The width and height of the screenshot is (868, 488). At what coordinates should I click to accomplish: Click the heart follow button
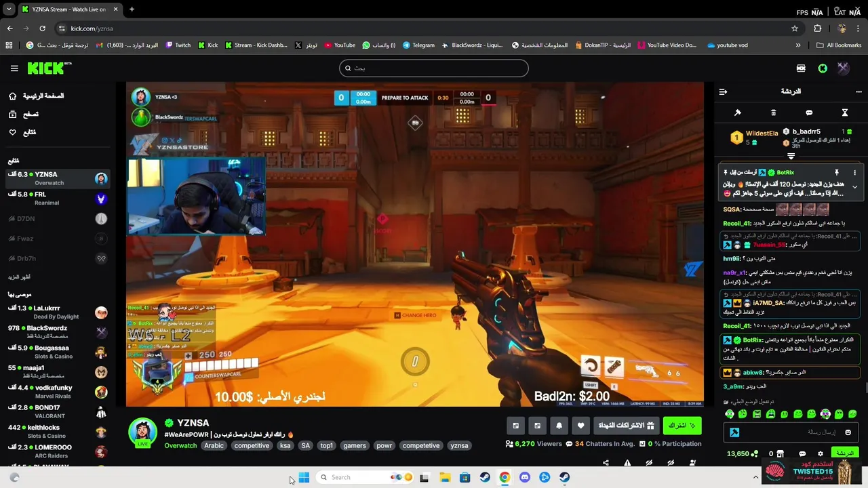[580, 426]
